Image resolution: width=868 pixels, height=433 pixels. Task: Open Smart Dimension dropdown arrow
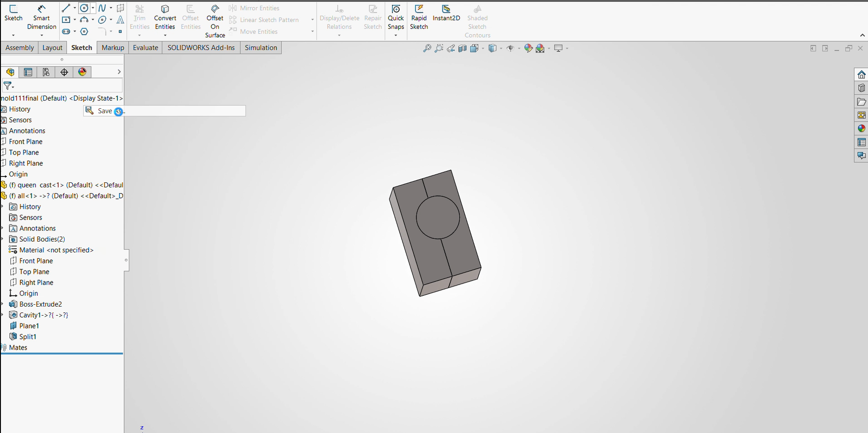[x=41, y=35]
